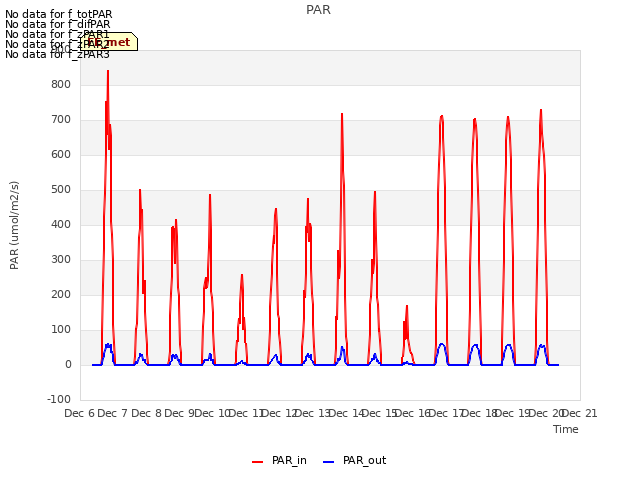Image resolution: width=640 pixels, height=480 pixels.
Task: Click the Dec 7 x-axis tick label
Action: (113, 413)
